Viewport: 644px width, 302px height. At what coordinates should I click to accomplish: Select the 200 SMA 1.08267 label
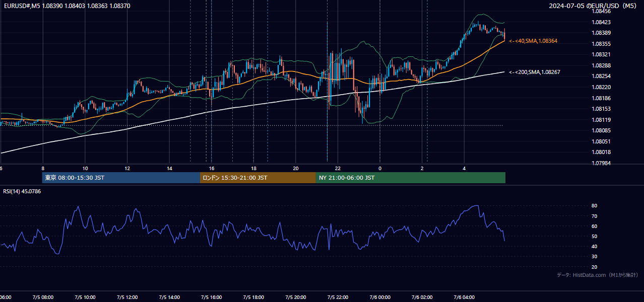click(535, 72)
